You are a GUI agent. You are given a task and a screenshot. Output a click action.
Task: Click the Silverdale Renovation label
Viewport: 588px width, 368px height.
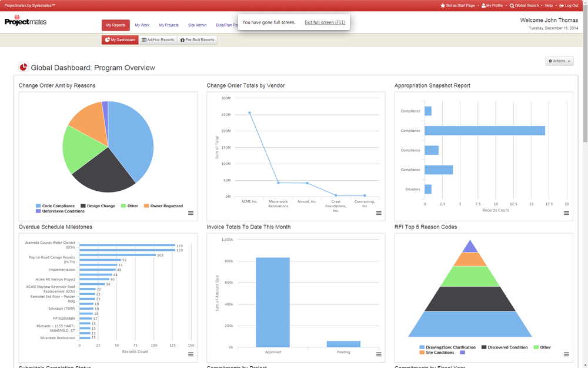tap(58, 338)
